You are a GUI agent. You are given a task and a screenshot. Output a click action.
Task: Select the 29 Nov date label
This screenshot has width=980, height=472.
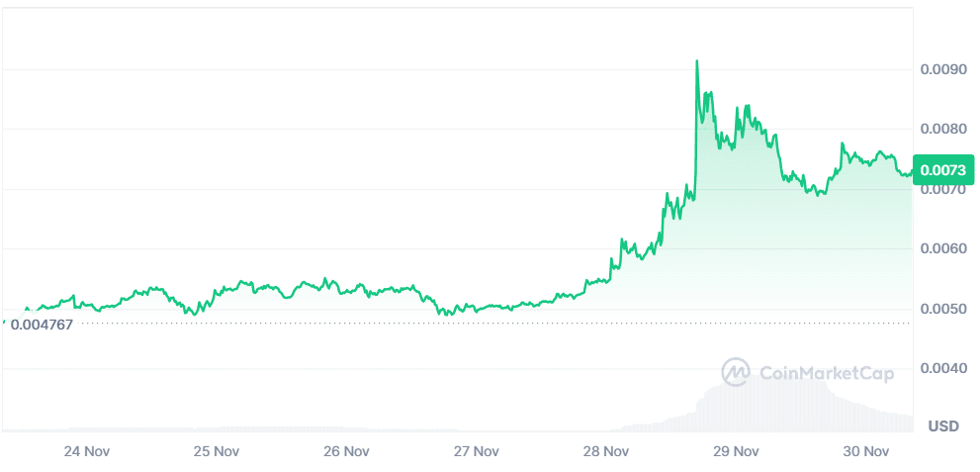pyautogui.click(x=735, y=451)
